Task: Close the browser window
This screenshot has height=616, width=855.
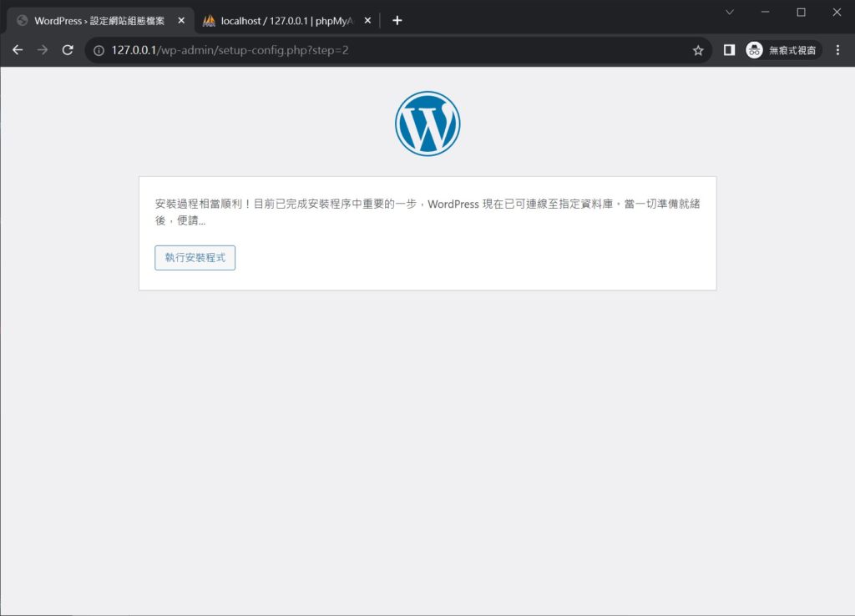Action: pos(837,12)
